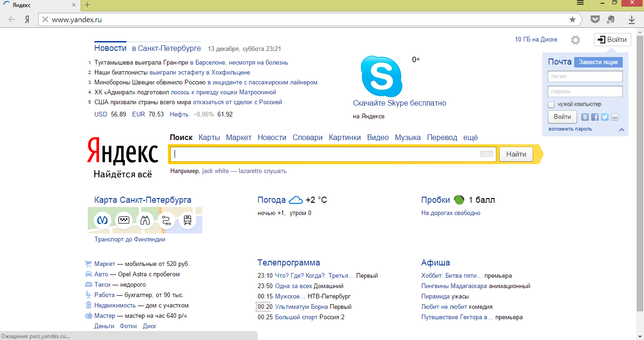Click the back arrow in browser
Viewport: 644px width, 340px height.
click(x=12, y=20)
